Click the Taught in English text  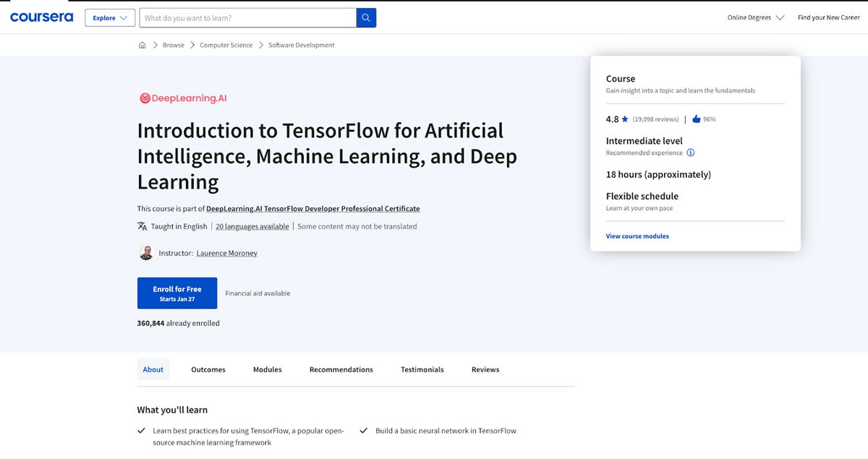tap(179, 226)
